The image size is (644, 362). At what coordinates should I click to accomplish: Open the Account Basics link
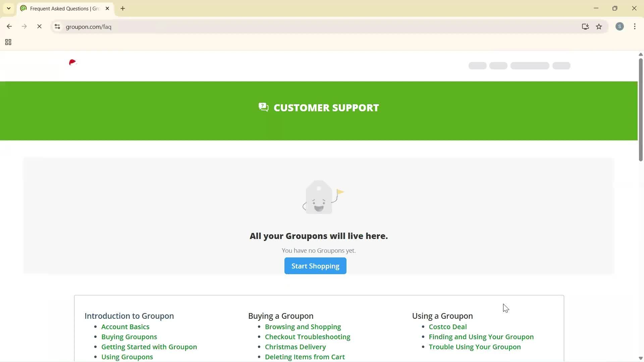tap(125, 326)
